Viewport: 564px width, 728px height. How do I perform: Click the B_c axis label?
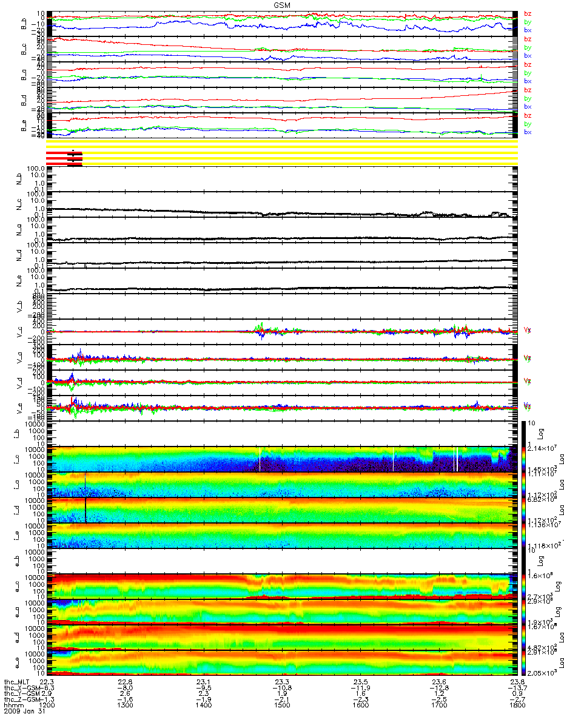24,49
